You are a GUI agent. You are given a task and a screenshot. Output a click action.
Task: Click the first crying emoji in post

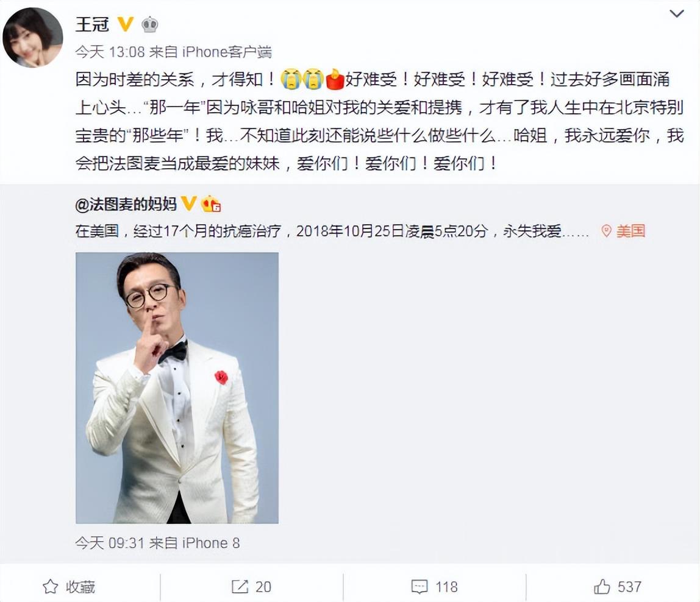point(291,79)
